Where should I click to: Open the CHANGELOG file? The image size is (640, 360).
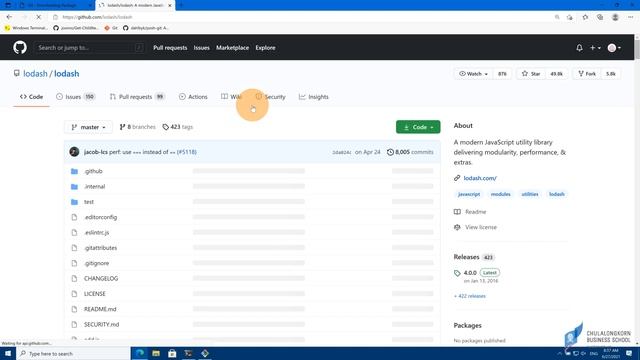101,278
